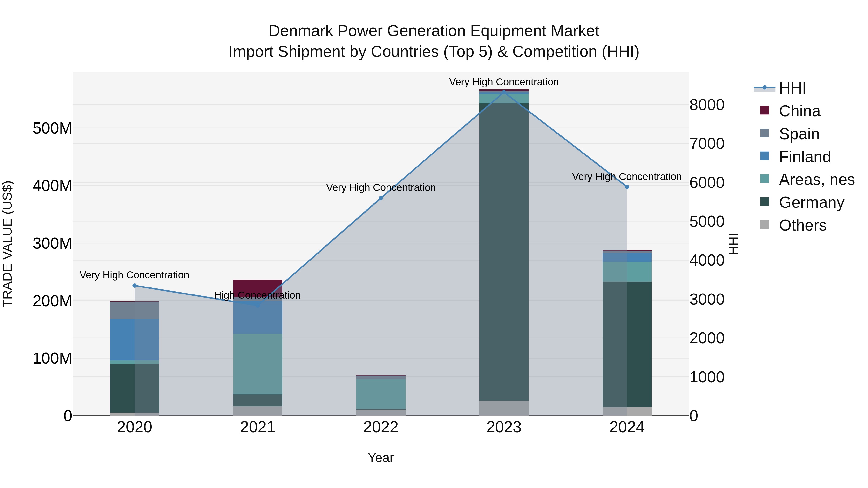Viewport: 868px width, 488px height.
Task: Click the China maroon color swatch
Action: click(765, 110)
